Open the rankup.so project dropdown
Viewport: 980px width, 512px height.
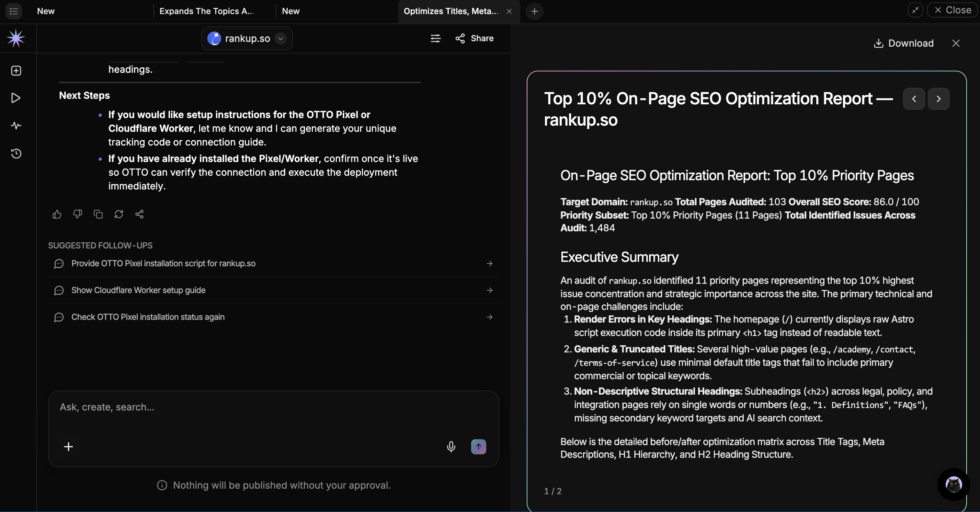[247, 38]
